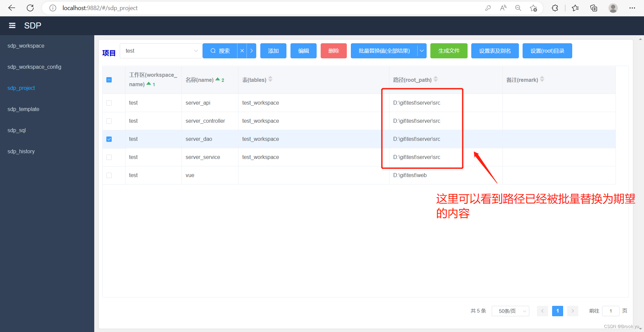
Task: View site information icon in address bar
Action: pos(53,8)
